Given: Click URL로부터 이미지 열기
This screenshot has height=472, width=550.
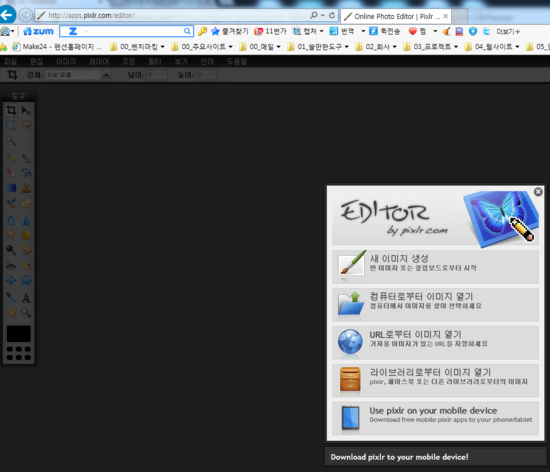Looking at the screenshot, I should coord(435,342).
